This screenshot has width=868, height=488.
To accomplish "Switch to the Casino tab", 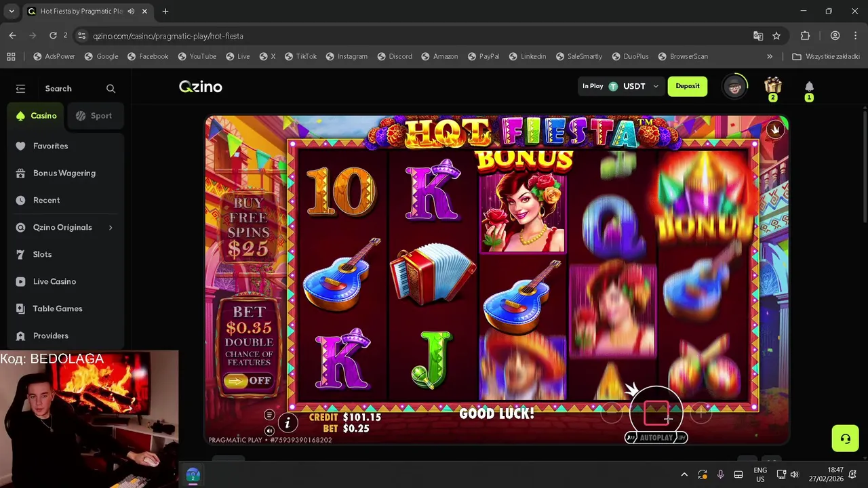I will [x=37, y=116].
